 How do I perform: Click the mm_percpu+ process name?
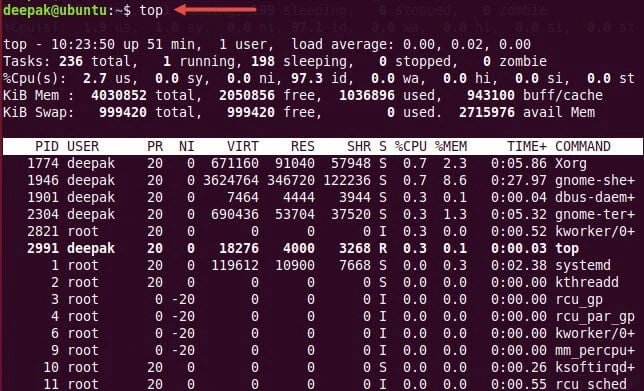[595, 350]
